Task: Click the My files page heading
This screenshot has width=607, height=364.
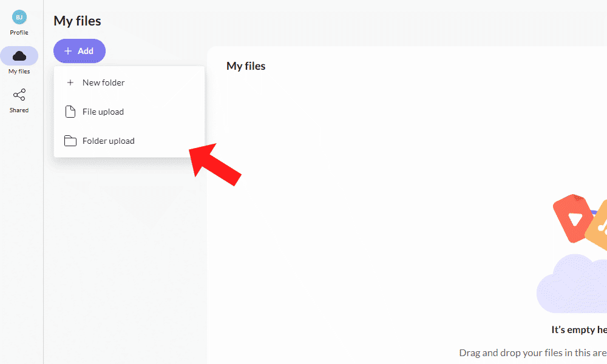Action: (x=77, y=21)
